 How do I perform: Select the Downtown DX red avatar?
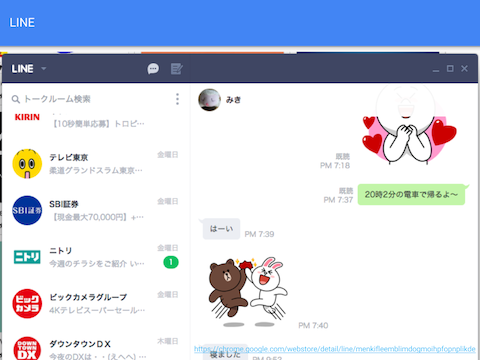27,349
